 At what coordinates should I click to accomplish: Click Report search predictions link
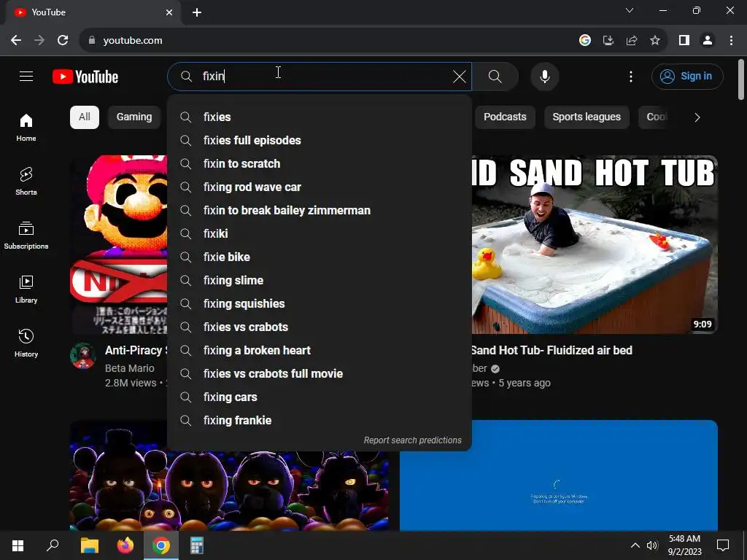[x=413, y=440]
